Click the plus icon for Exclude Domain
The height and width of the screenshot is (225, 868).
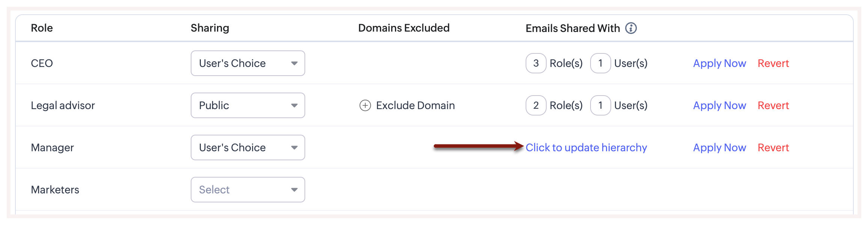click(x=365, y=105)
